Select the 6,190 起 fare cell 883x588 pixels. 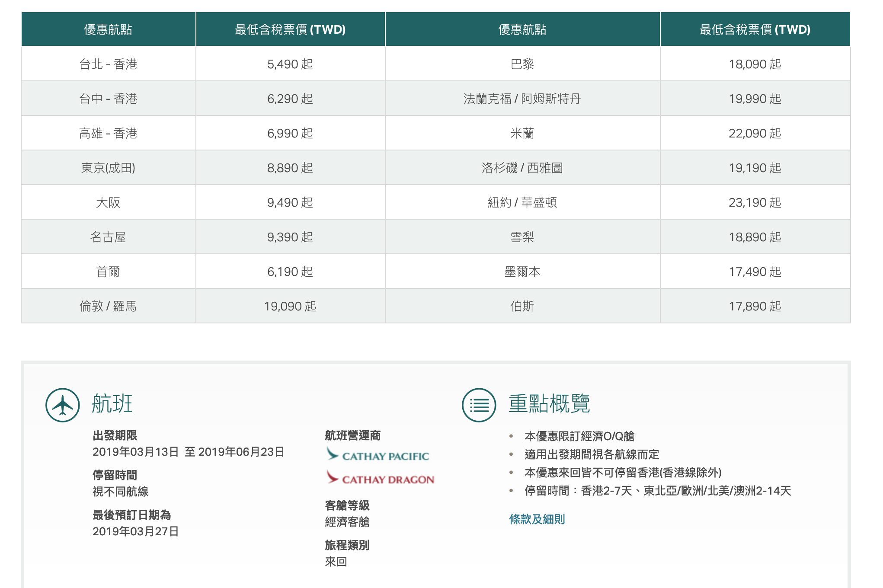click(290, 272)
